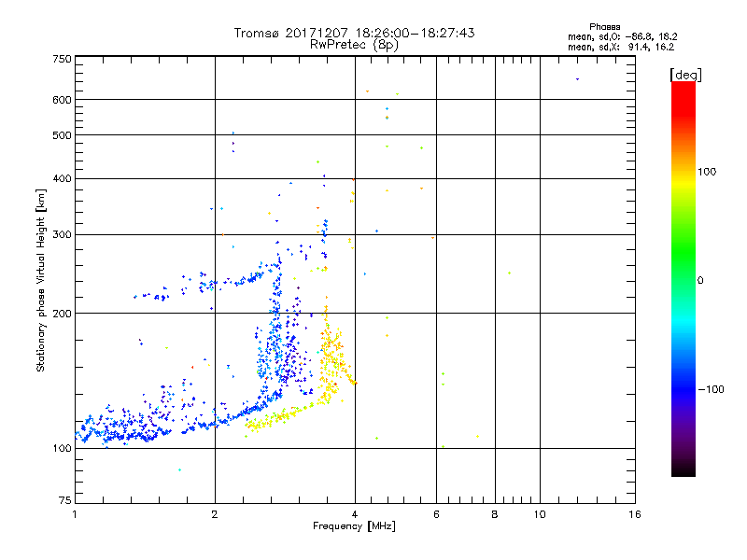
Task: Click the colorbar tick label "100"
Action: pos(707,172)
